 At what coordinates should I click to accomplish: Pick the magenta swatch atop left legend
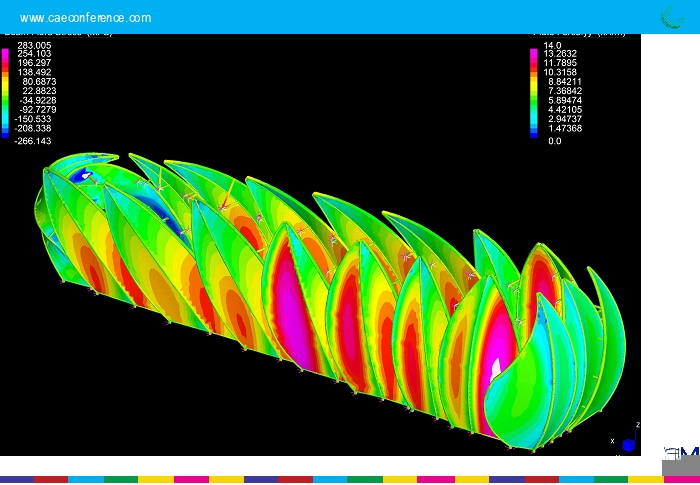click(6, 50)
